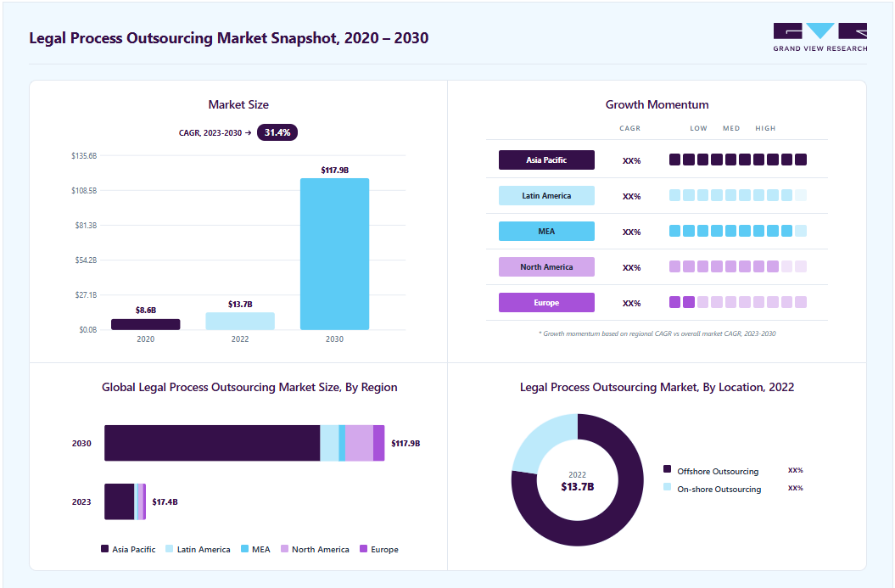Click the $54.2B y-axis label
The height and width of the screenshot is (588, 895).
86,260
